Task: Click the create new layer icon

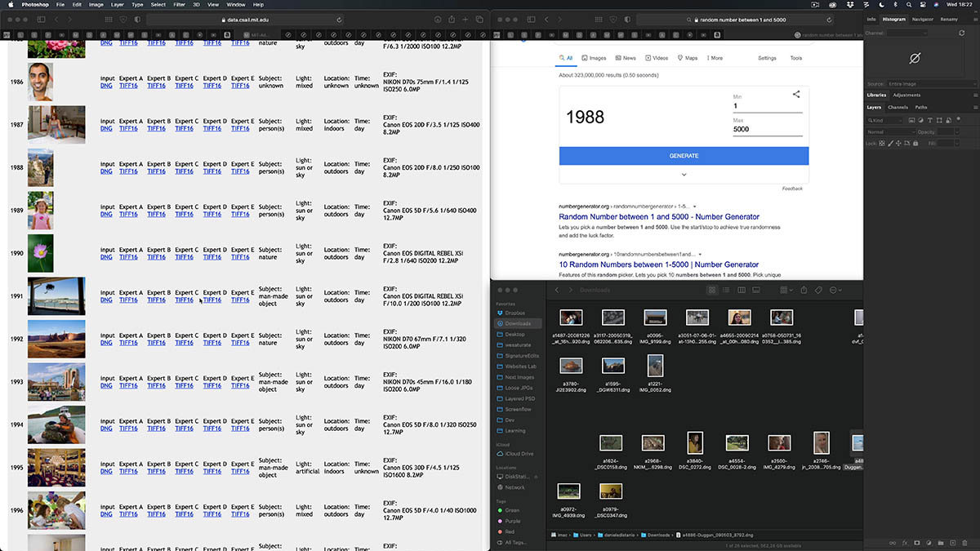Action: point(952,543)
